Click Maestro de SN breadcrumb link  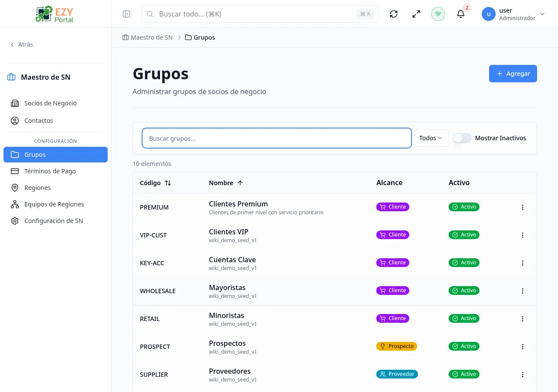pos(147,37)
